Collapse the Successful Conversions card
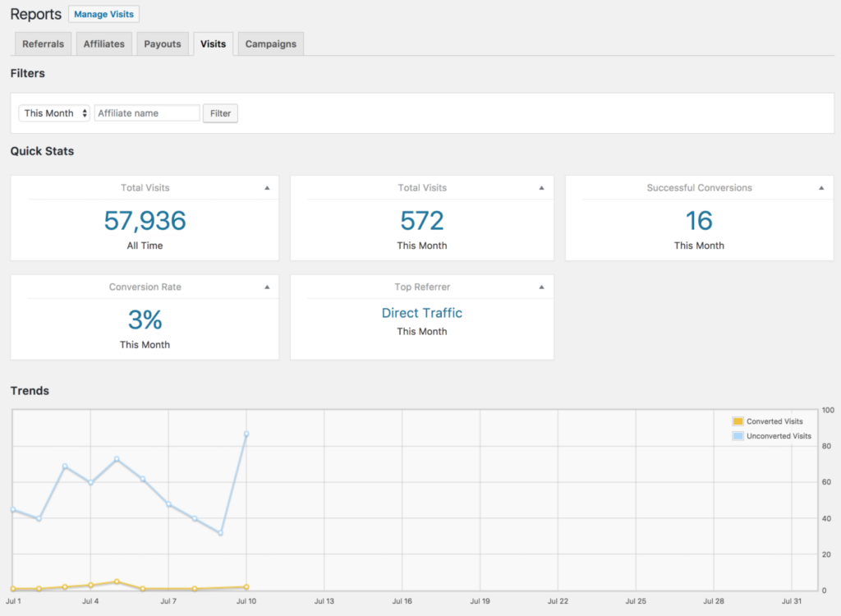This screenshot has height=616, width=841. tap(821, 188)
